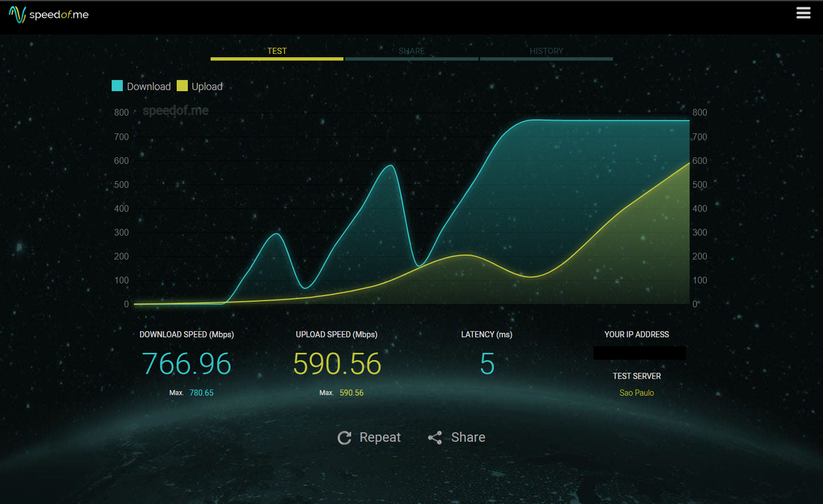This screenshot has width=823, height=504.
Task: Select the 590.56 upload speed value
Action: coord(337,364)
